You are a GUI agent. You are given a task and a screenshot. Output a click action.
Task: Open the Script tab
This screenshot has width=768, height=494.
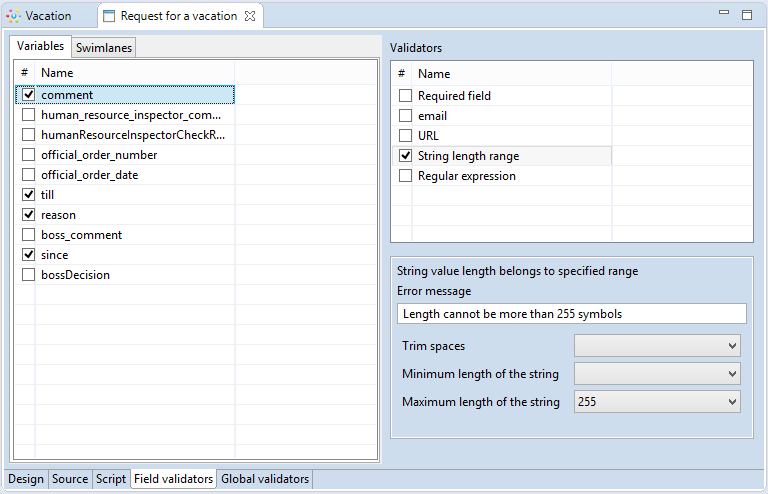[x=110, y=479]
